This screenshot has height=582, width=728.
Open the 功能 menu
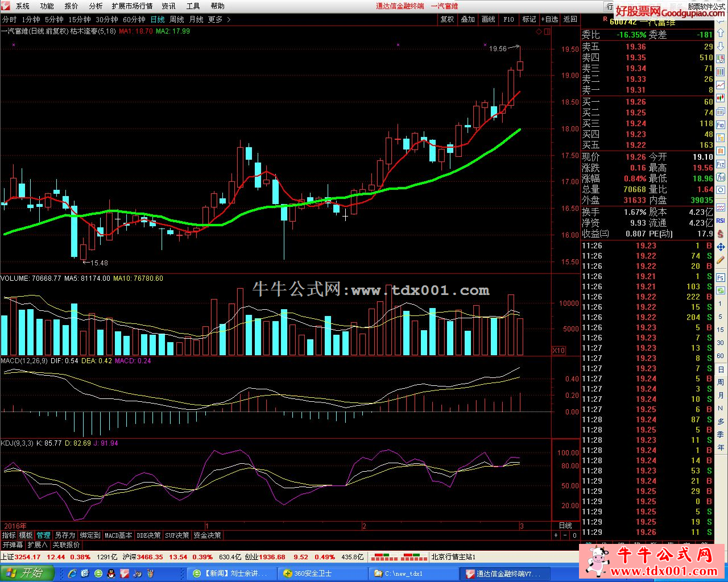47,6
